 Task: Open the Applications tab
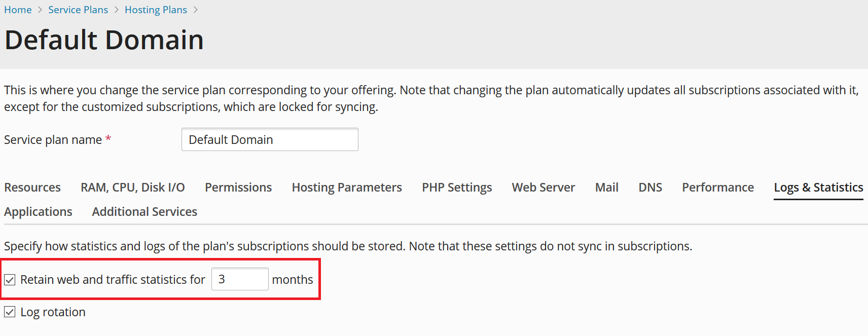pos(38,212)
